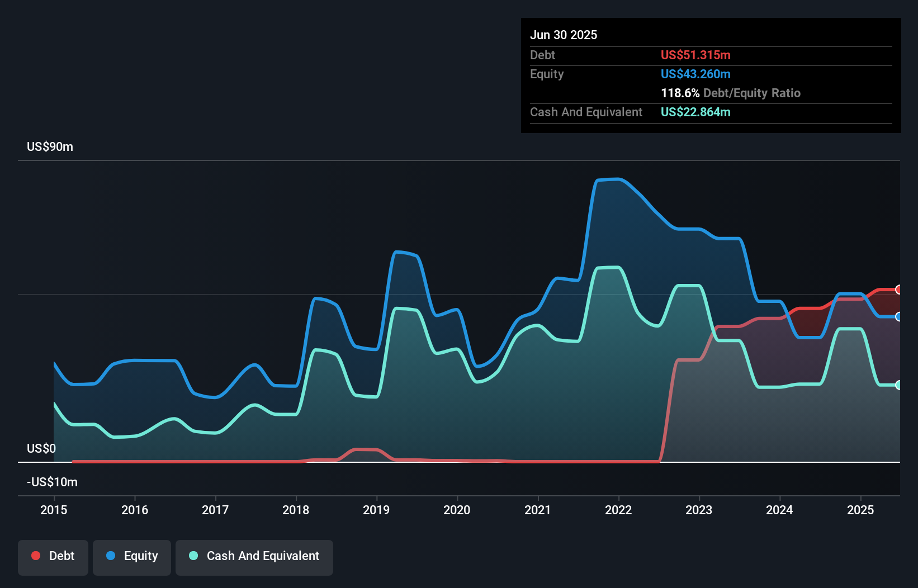Select the 2025 year label on the x-axis

[860, 510]
